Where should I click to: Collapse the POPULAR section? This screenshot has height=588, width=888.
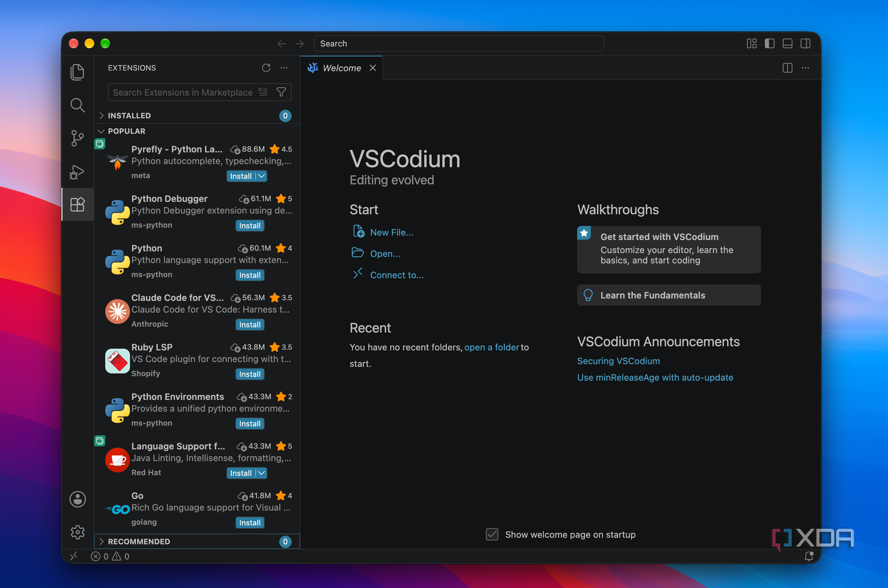pos(197,131)
